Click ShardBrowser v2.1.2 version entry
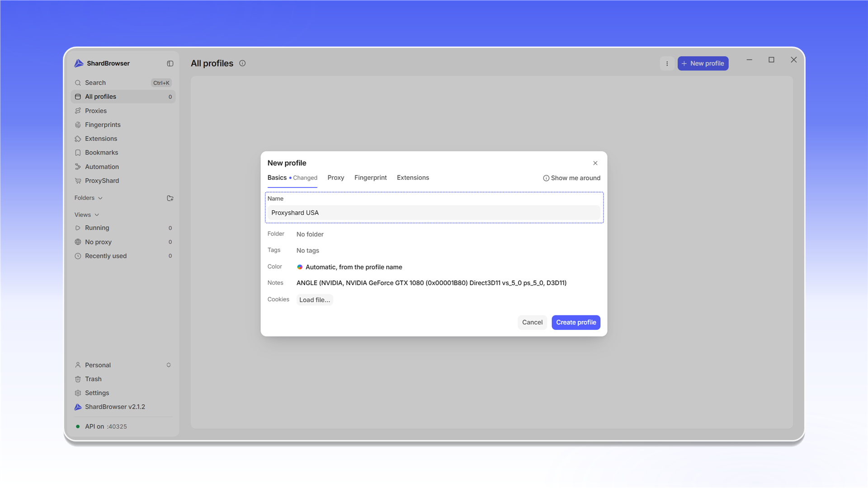The width and height of the screenshot is (868, 488). (x=123, y=407)
